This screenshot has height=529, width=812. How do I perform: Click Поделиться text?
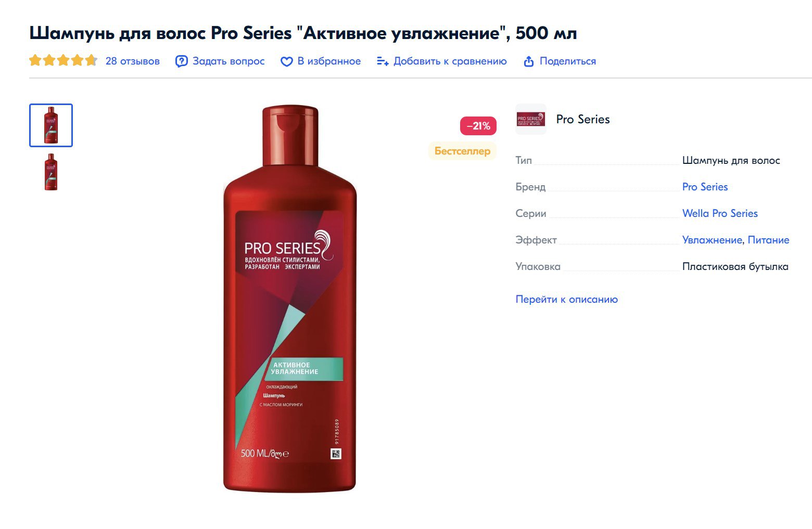[568, 61]
